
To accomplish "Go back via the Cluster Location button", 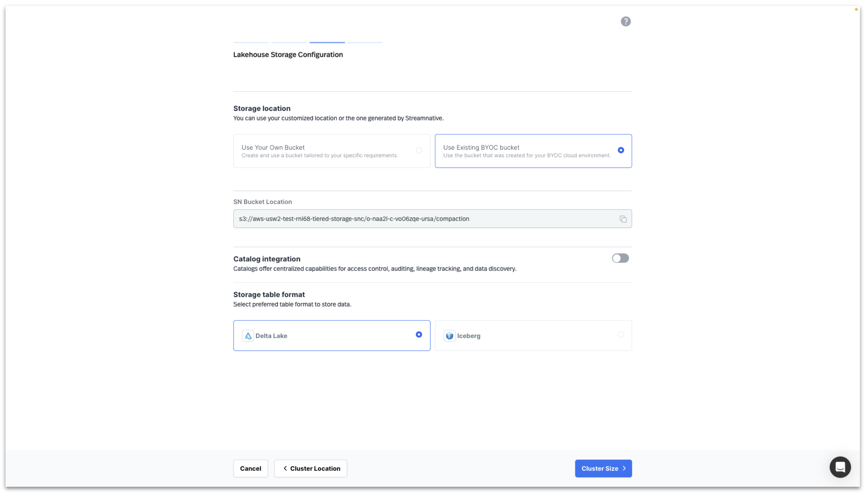I will [x=310, y=468].
